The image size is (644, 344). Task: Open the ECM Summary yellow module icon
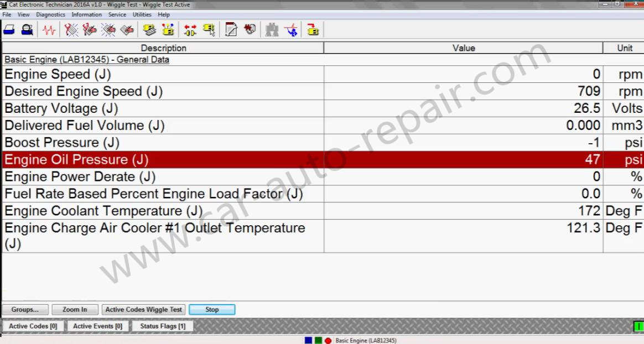pos(149,30)
